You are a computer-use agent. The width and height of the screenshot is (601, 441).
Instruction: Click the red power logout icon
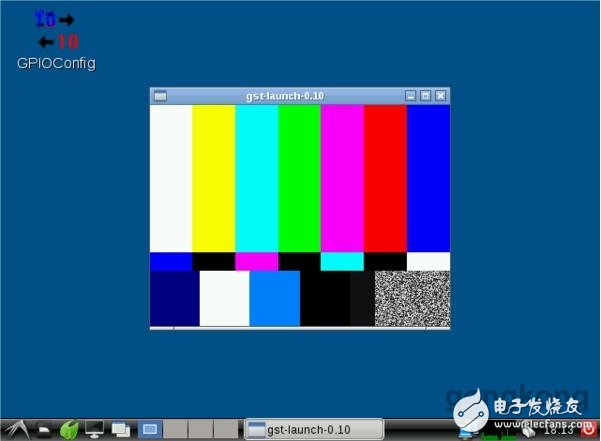click(x=588, y=430)
